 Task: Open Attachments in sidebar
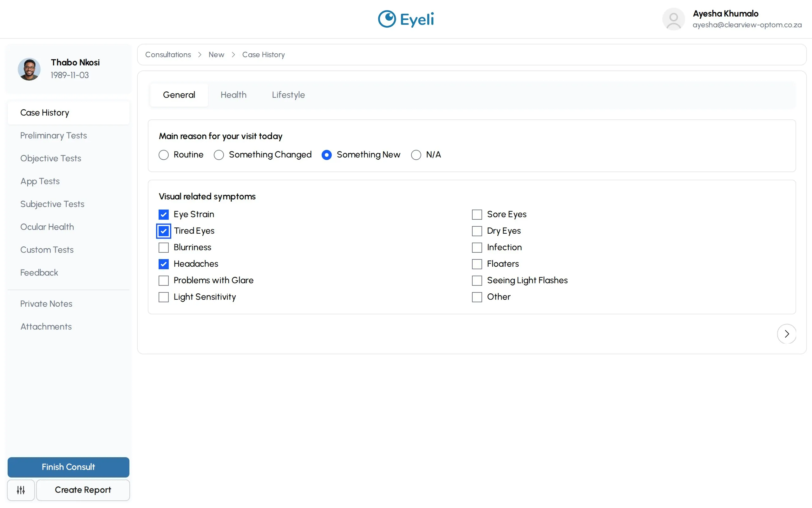coord(69,327)
